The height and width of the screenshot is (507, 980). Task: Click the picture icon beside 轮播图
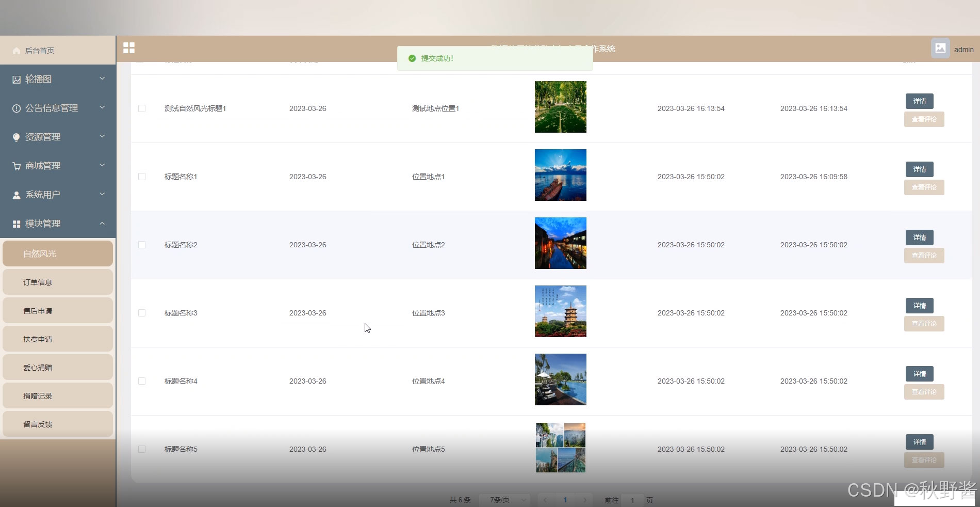(x=17, y=80)
